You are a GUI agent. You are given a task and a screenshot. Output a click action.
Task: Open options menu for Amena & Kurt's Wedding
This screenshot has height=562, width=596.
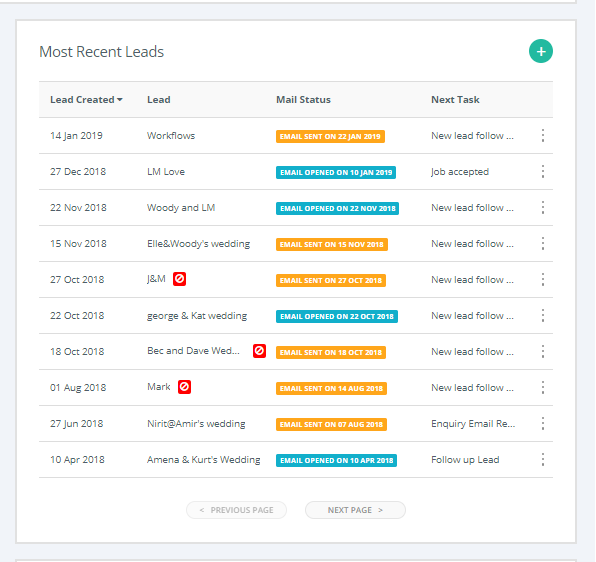click(543, 460)
